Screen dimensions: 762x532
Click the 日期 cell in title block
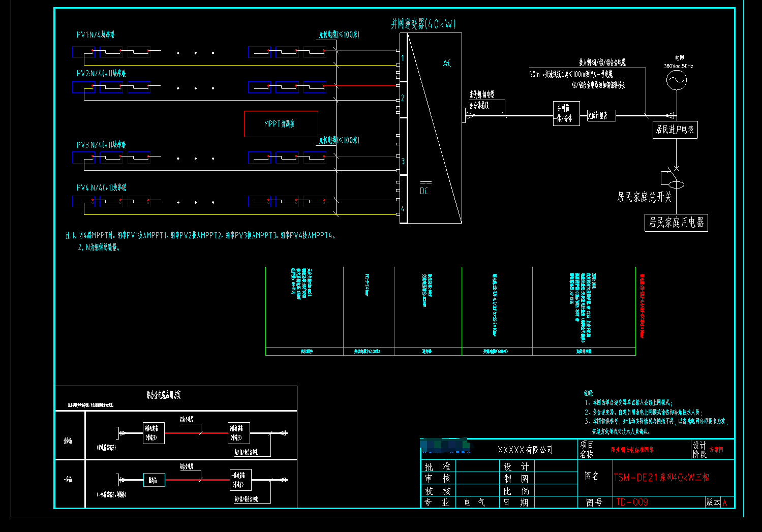[516, 502]
